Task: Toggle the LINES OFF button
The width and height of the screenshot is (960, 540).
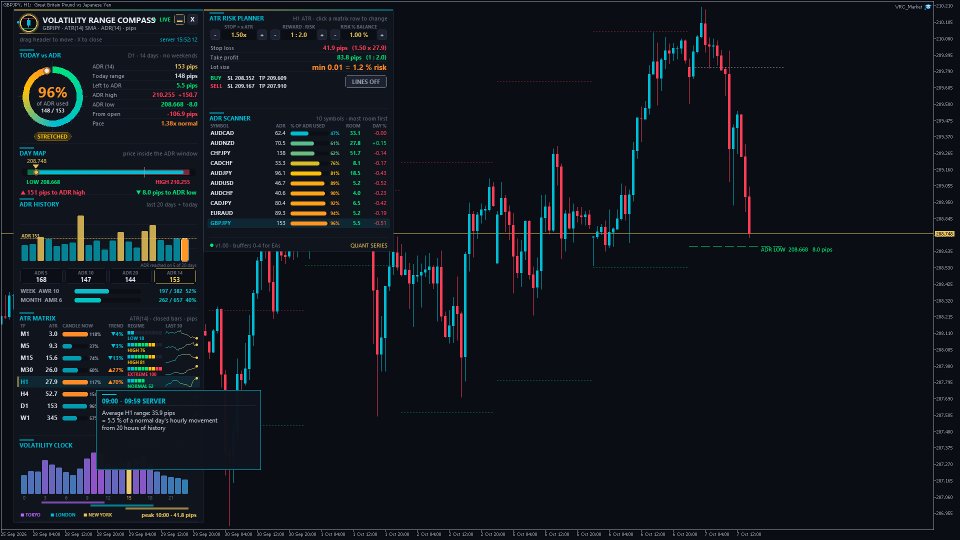Action: 366,81
